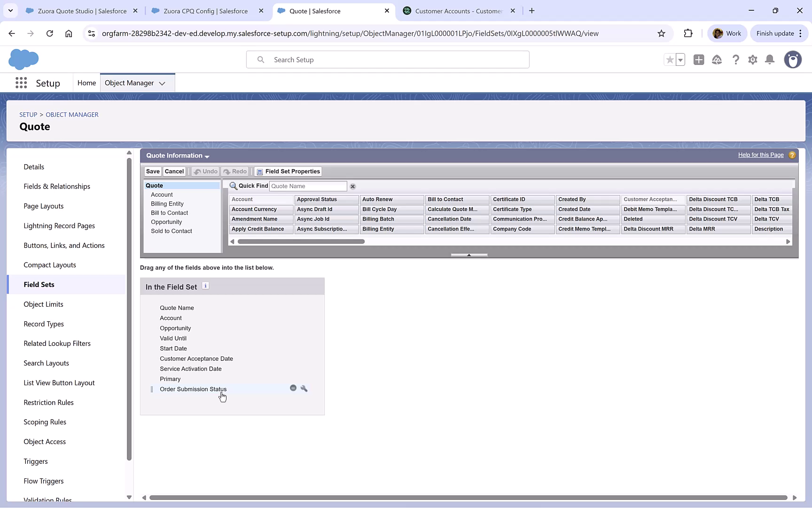
Task: Clear the Quick Find filter with the X icon
Action: [x=352, y=186]
